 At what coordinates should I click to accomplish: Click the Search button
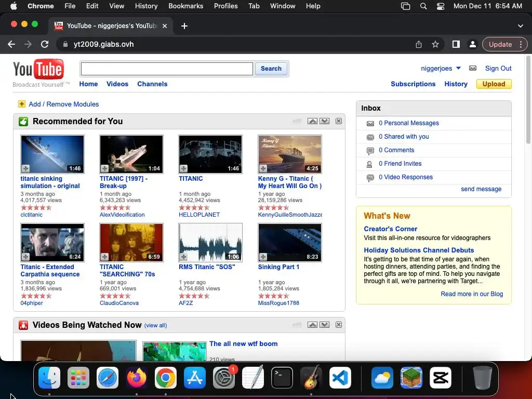(x=271, y=69)
